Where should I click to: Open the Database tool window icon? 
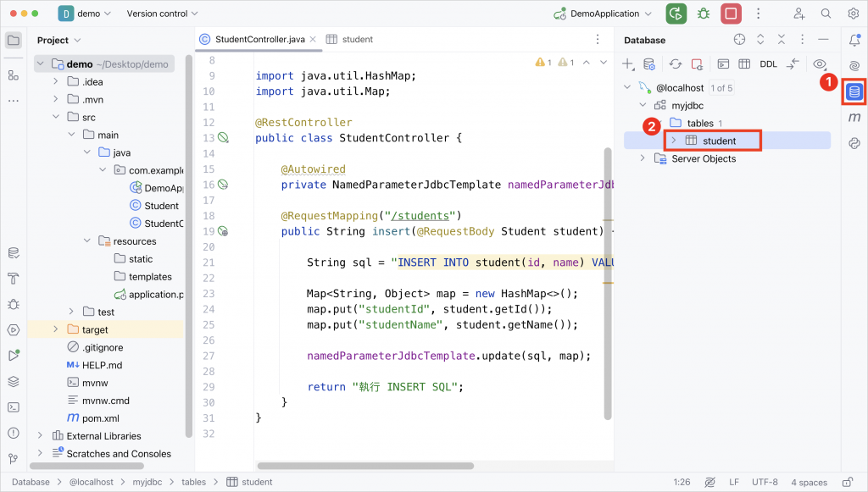point(854,91)
